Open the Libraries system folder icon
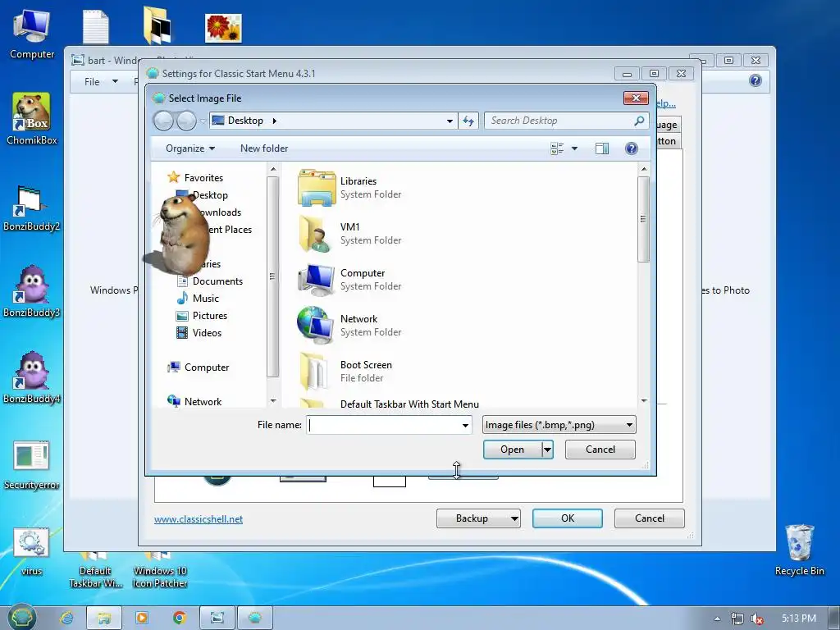This screenshot has height=630, width=840. tap(317, 188)
